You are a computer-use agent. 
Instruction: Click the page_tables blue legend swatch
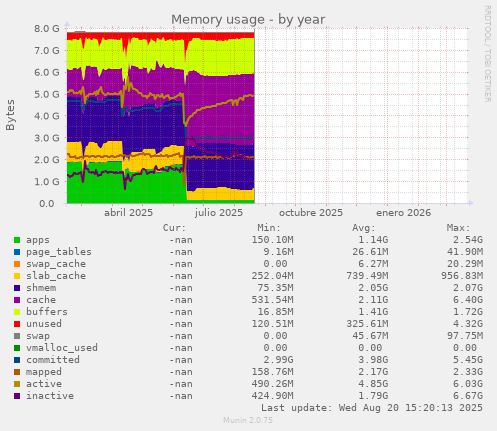click(x=17, y=252)
